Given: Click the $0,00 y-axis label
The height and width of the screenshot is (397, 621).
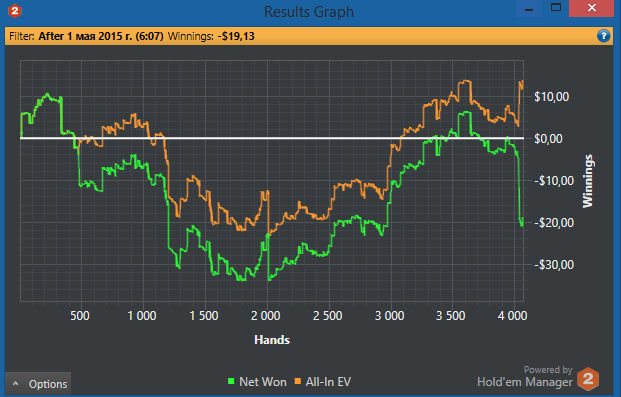Looking at the screenshot, I should click(x=548, y=139).
